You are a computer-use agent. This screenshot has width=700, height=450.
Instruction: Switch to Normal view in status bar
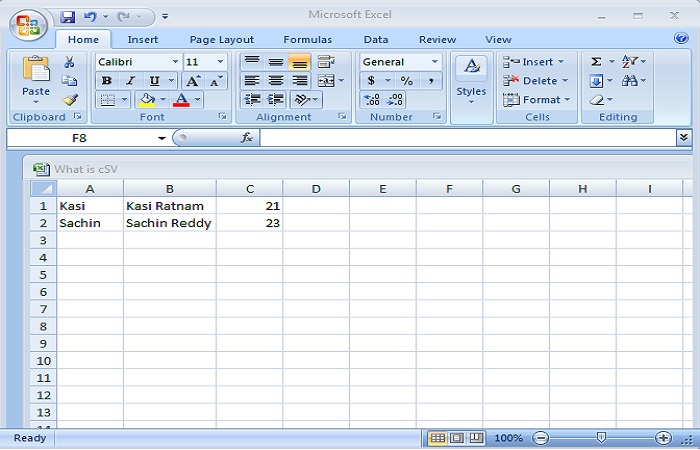(x=437, y=438)
